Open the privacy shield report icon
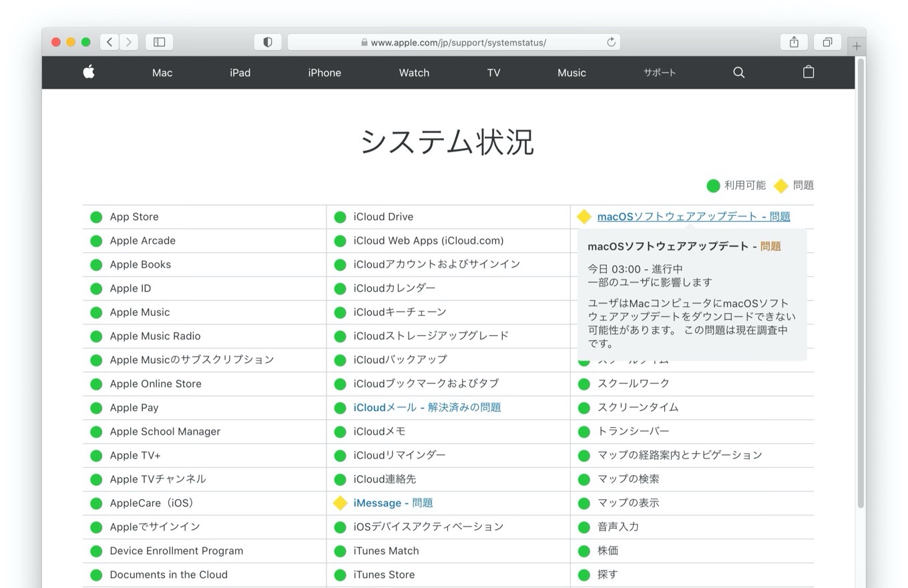Image resolution: width=908 pixels, height=588 pixels. [x=268, y=42]
